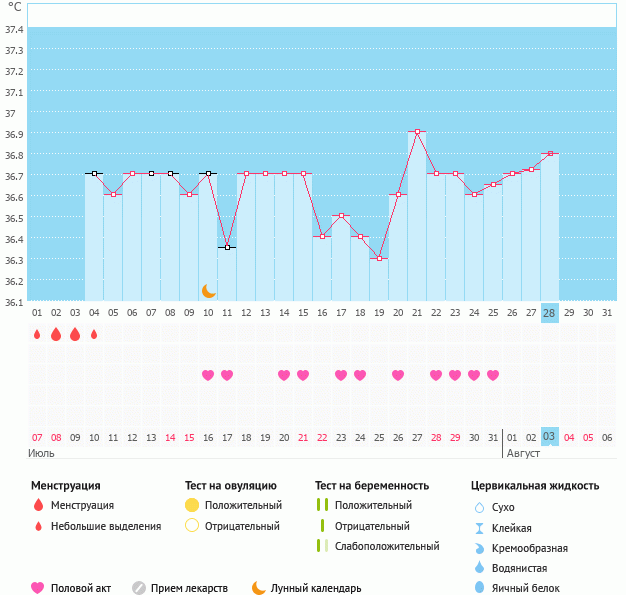Select the highlighted date 03 in August row
Image resolution: width=626 pixels, height=595 pixels.
click(549, 437)
